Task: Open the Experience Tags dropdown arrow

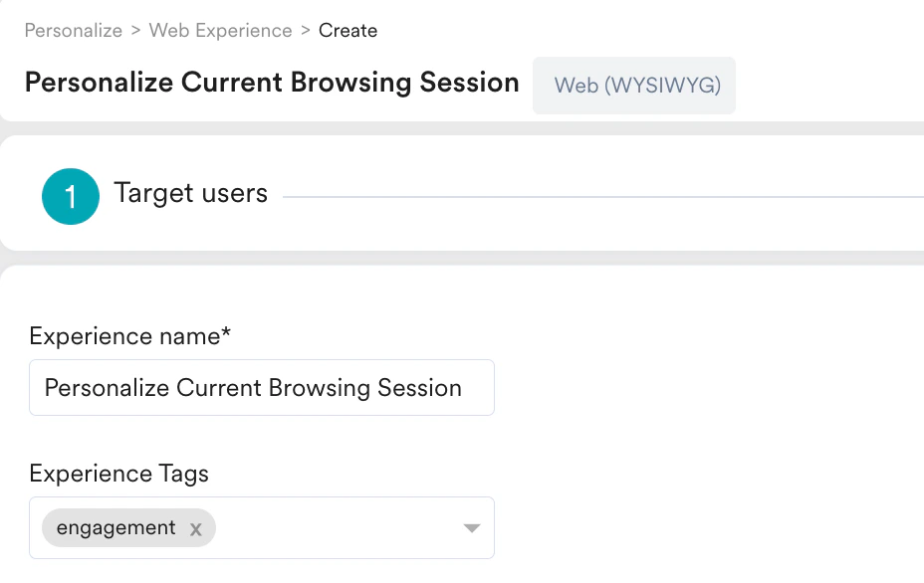Action: coord(473,528)
